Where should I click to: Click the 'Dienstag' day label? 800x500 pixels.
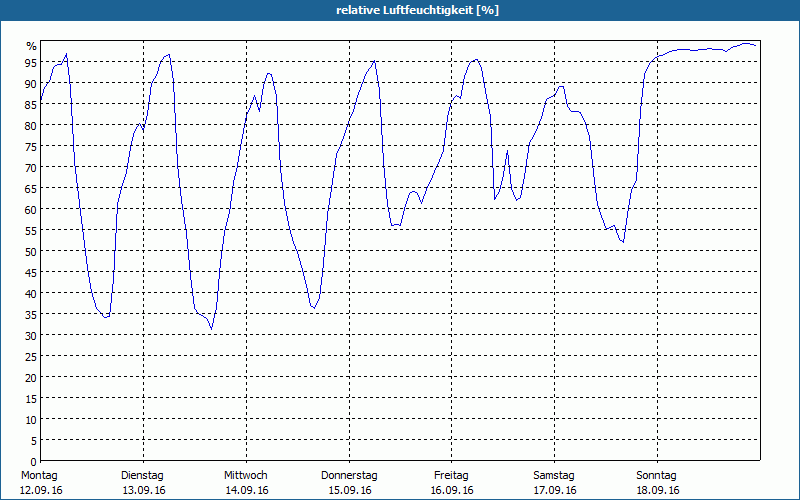pyautogui.click(x=142, y=476)
